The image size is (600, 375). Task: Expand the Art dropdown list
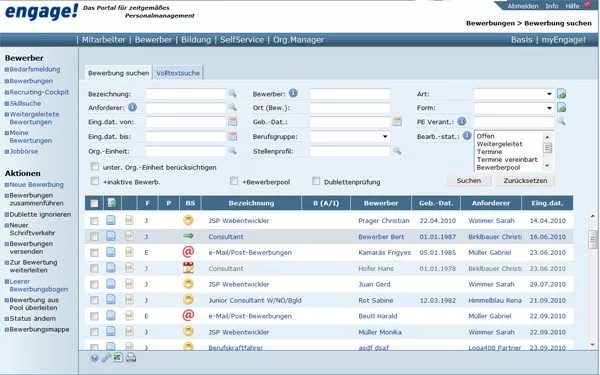click(514, 94)
